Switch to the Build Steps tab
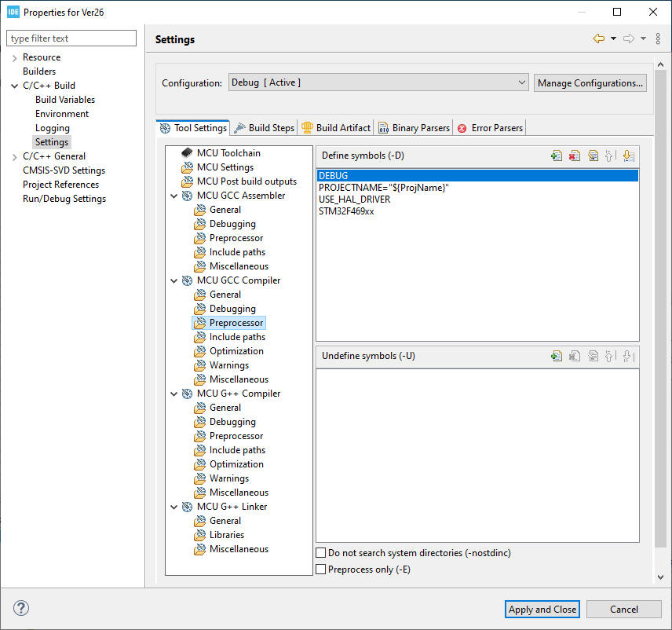This screenshot has width=672, height=630. tap(265, 128)
